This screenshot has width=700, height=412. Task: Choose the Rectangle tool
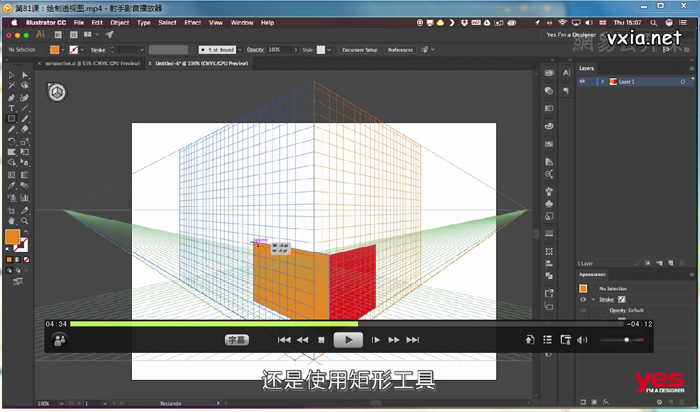pyautogui.click(x=11, y=119)
